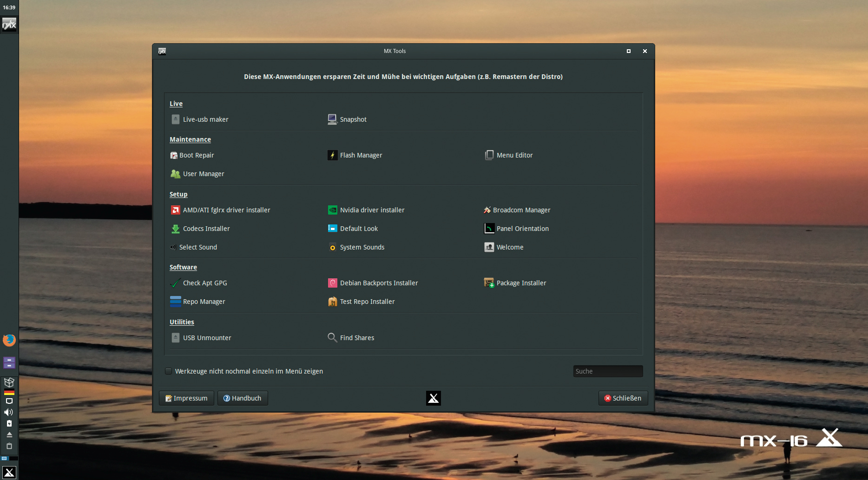Launch Codecs Installer
The height and width of the screenshot is (480, 868).
200,229
